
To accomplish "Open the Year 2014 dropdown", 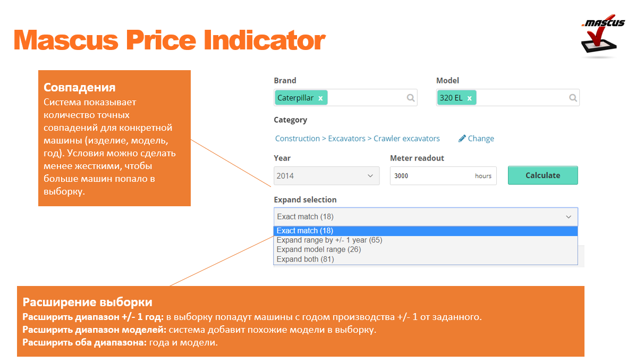I will [327, 176].
